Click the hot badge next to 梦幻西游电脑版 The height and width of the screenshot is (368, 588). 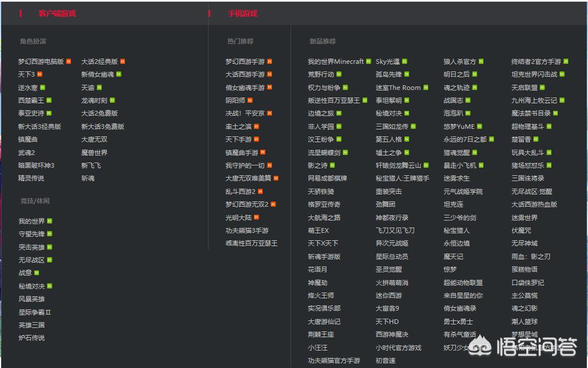pyautogui.click(x=69, y=62)
